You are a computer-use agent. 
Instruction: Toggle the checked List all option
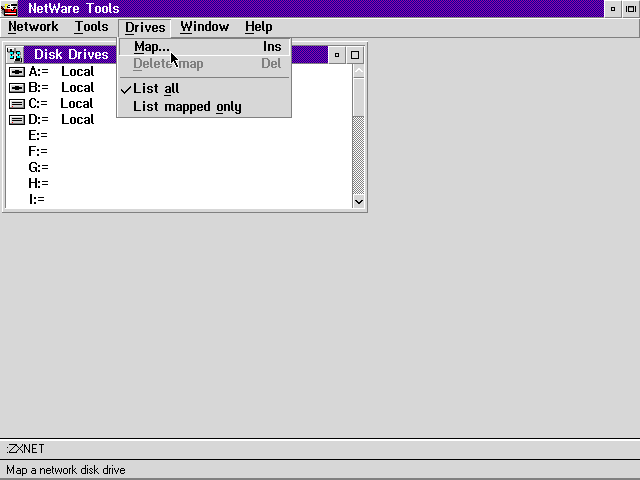204,89
